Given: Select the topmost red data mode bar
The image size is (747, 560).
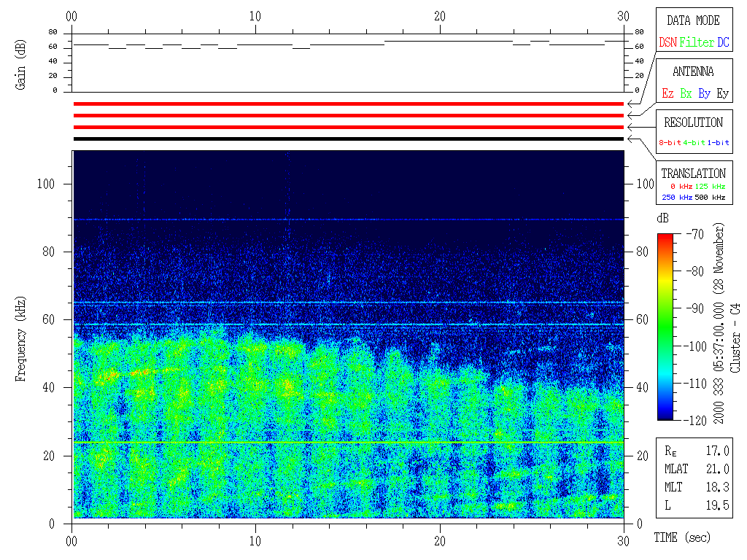Looking at the screenshot, I should [348, 104].
